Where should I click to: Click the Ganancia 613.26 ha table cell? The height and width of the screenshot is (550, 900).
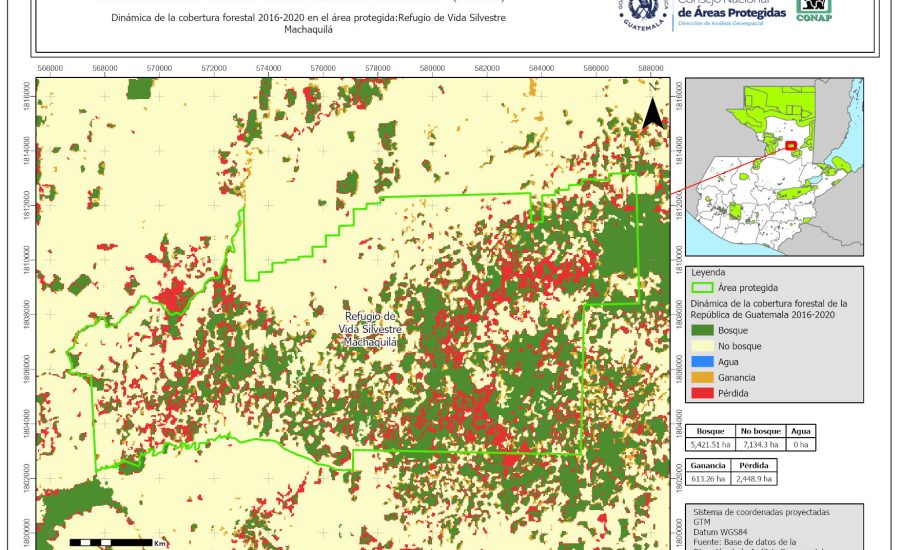[x=709, y=479]
